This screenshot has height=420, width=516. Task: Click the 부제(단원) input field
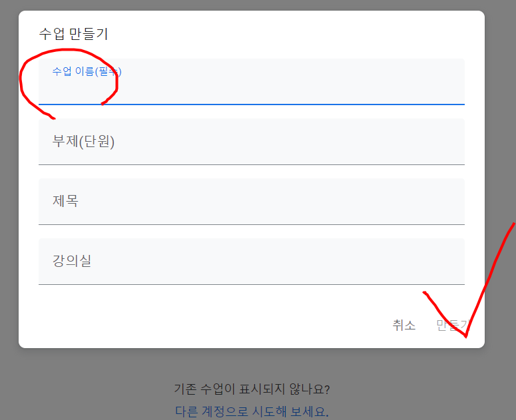(x=252, y=142)
